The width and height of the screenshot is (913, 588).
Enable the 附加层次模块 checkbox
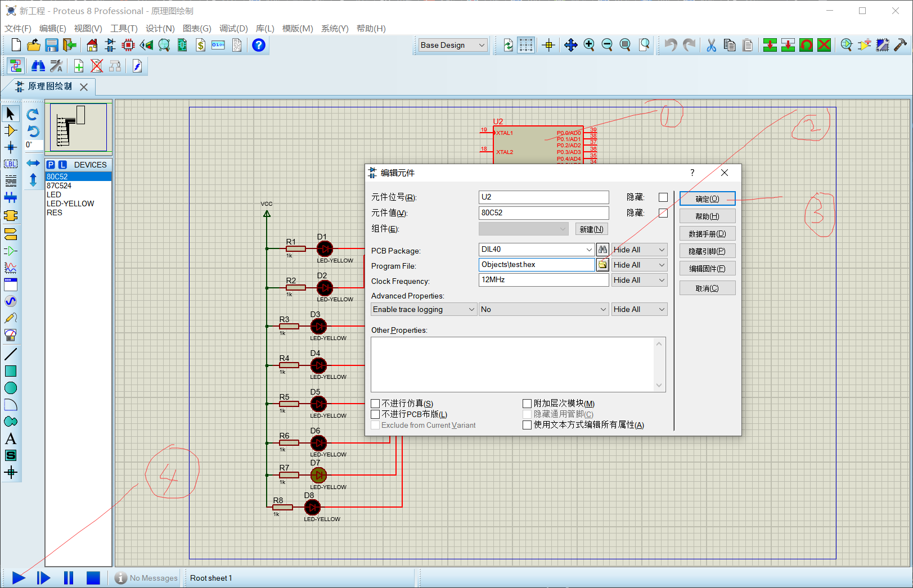point(527,404)
